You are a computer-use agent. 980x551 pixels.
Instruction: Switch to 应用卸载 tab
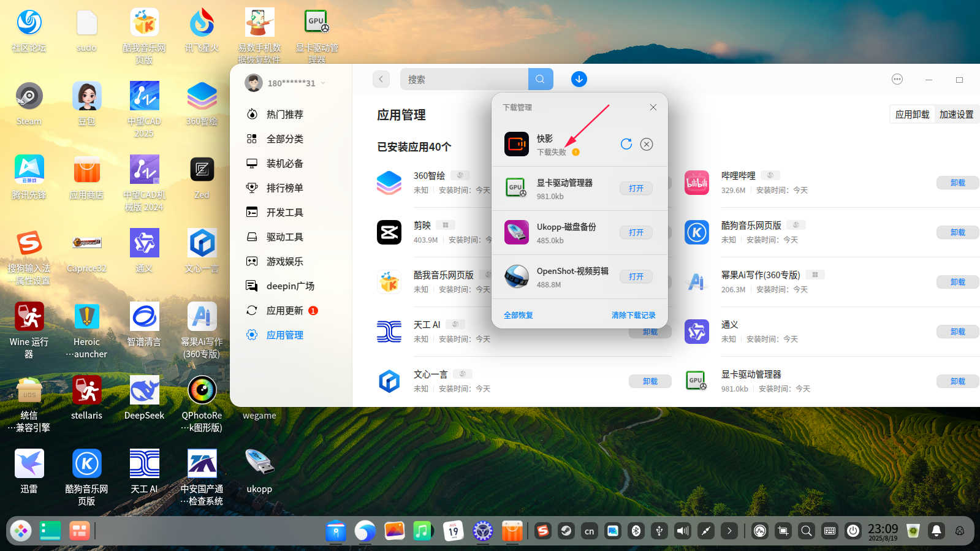coord(912,115)
